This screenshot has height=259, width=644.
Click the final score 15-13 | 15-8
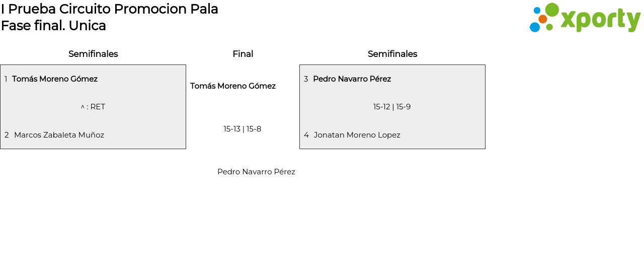tap(243, 129)
